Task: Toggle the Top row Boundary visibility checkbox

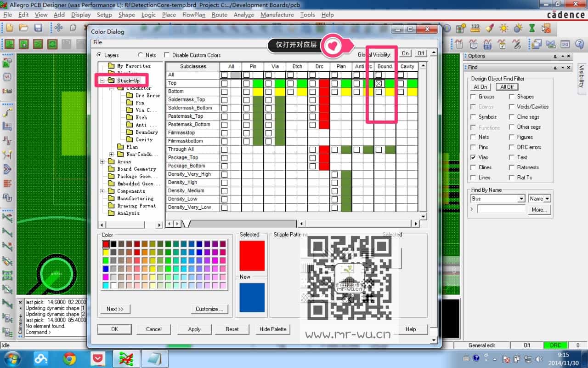Action: pyautogui.click(x=379, y=83)
